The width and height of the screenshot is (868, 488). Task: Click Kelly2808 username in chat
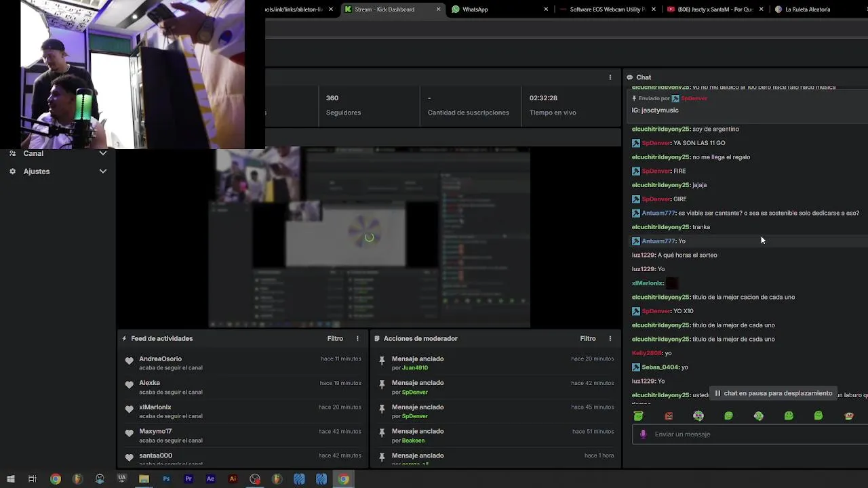647,353
